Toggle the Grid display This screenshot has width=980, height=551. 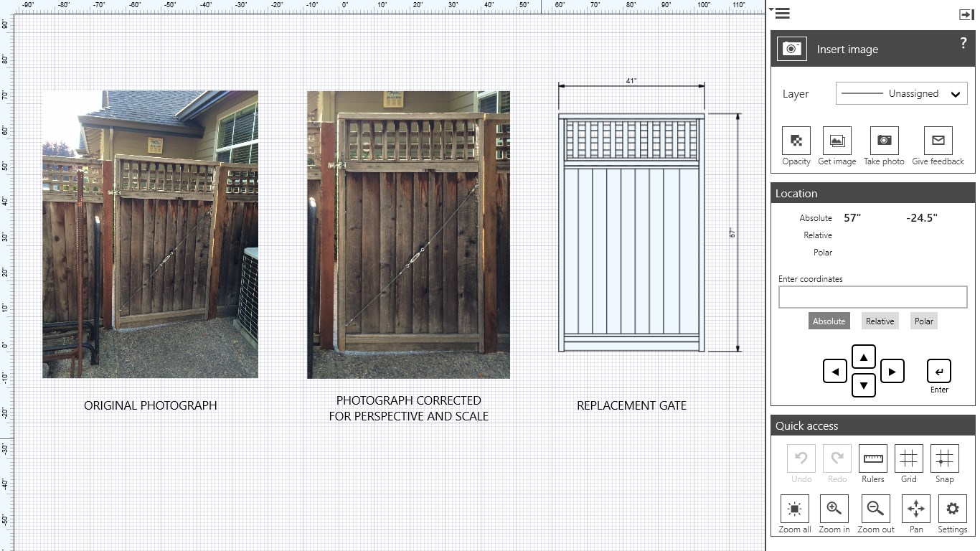point(908,458)
